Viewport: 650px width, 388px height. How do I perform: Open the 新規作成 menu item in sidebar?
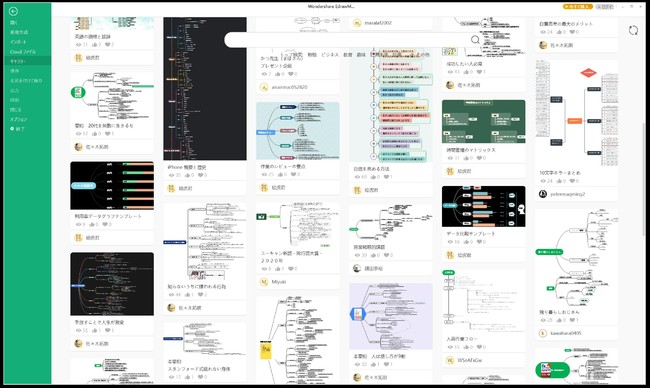(x=19, y=32)
